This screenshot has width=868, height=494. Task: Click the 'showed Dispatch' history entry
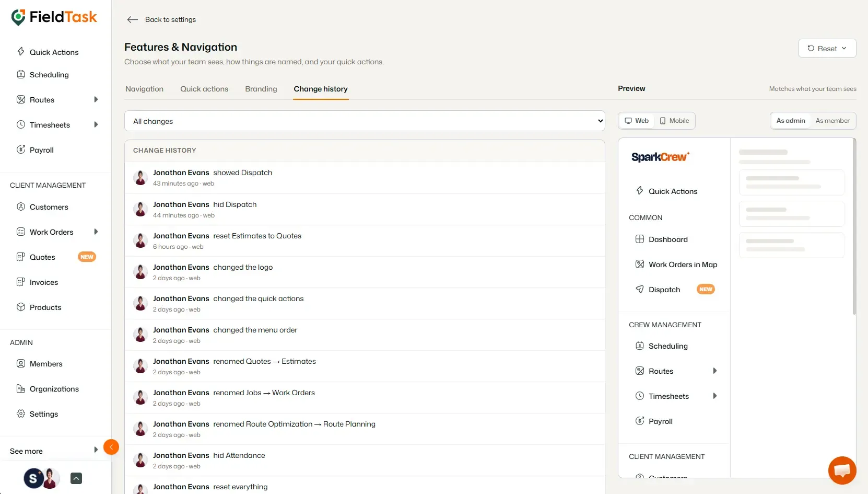pos(365,178)
